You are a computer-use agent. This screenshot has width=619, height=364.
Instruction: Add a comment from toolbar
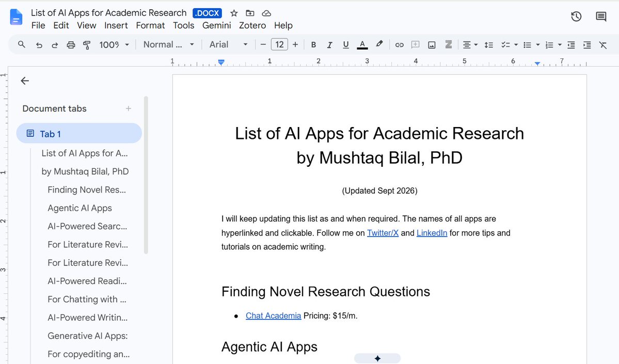(x=415, y=45)
